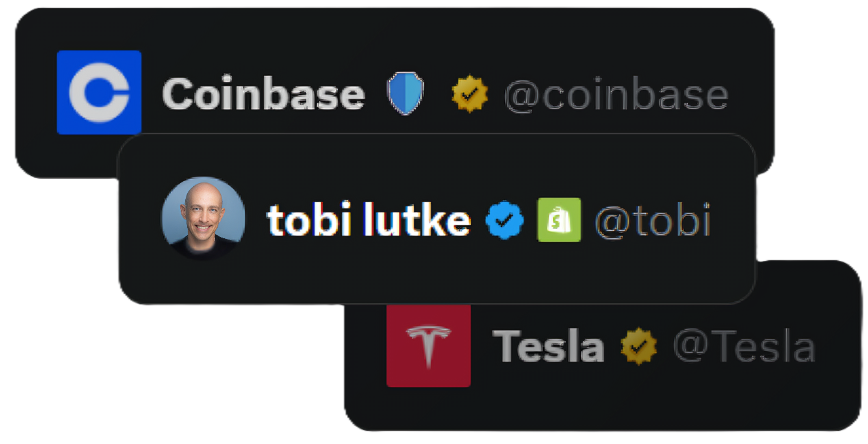
Task: Open the circular profile photo on tobi's card
Action: click(203, 219)
